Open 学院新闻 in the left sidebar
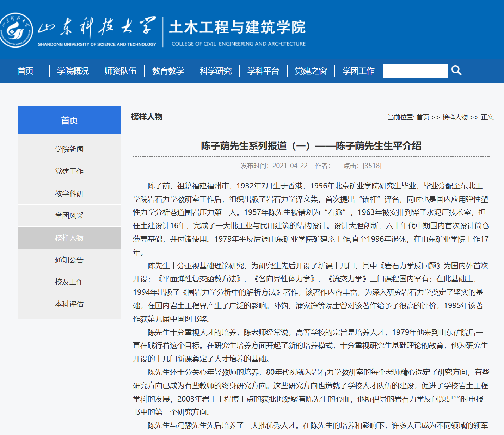Viewport: 504px width, 435px height. 69,149
